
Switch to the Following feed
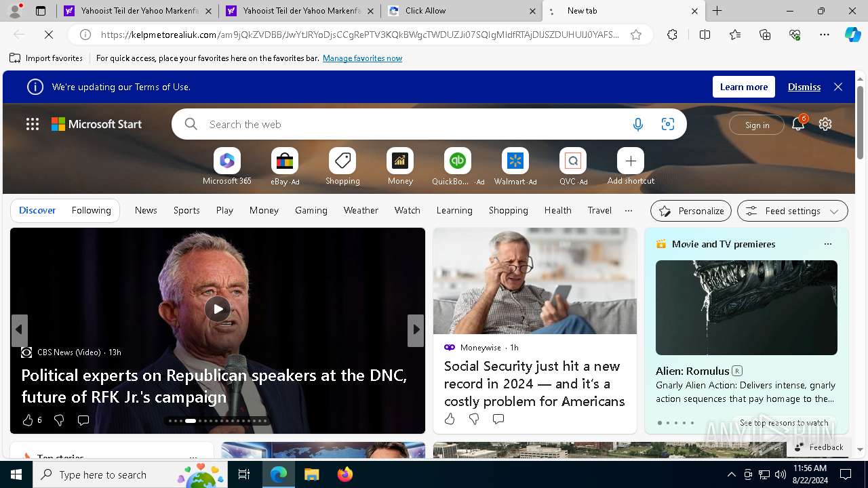[91, 211]
